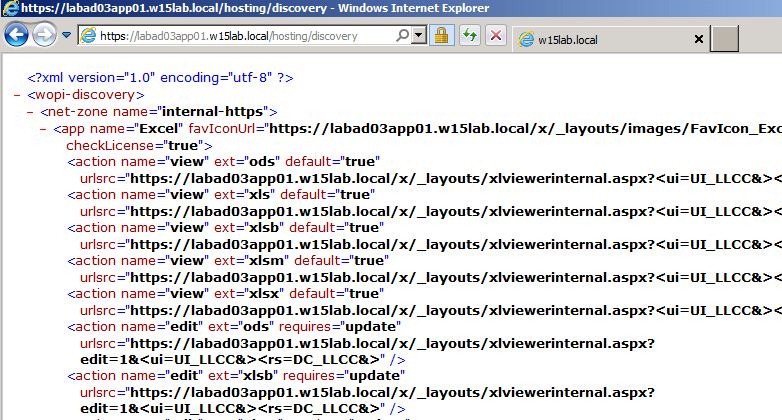Open the recent pages dropdown arrow

(x=66, y=35)
